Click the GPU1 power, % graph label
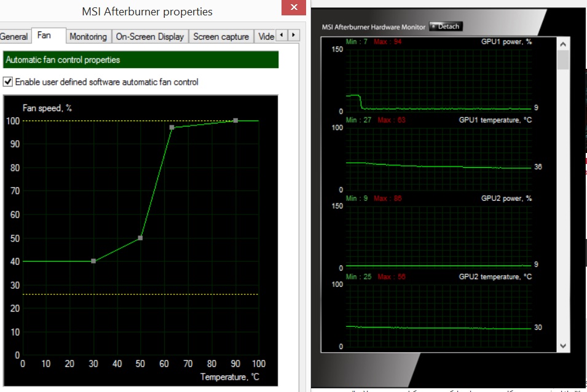Screen dimensions: 587x392 pos(506,42)
